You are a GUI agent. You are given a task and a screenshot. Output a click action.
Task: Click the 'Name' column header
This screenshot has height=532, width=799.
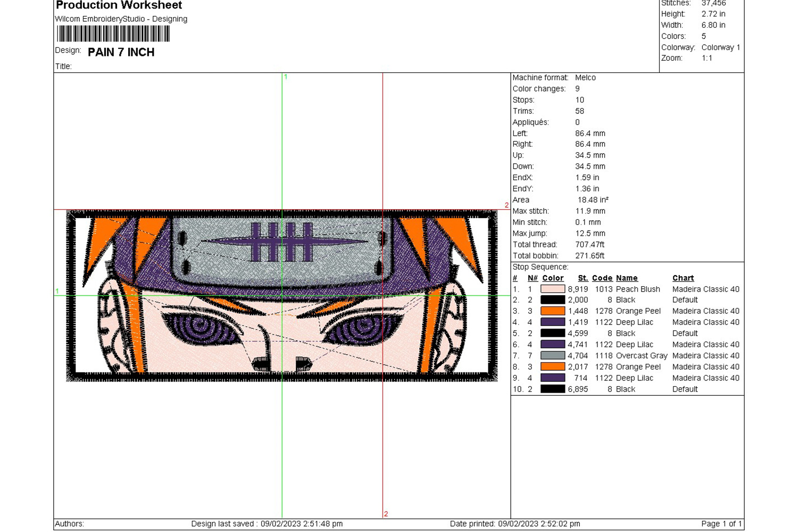pyautogui.click(x=627, y=278)
